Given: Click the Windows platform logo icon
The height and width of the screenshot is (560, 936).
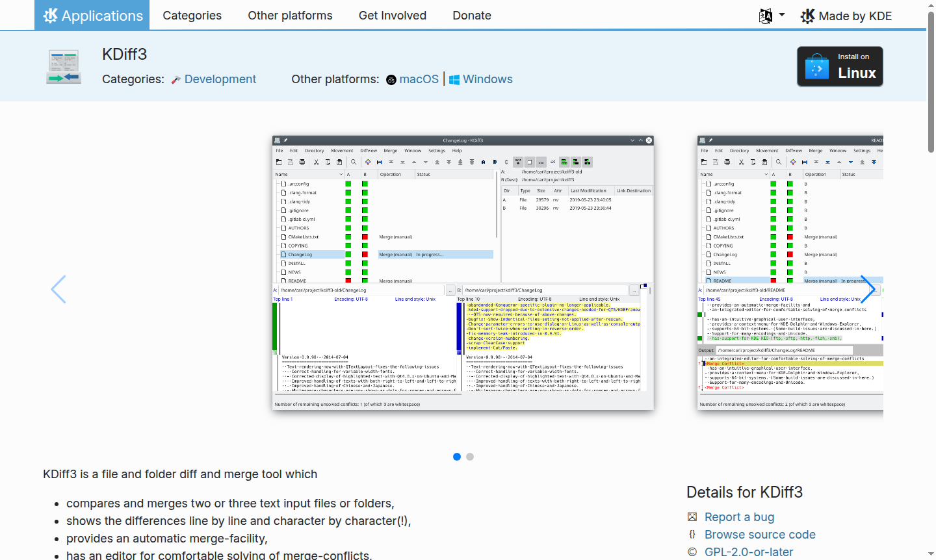Looking at the screenshot, I should [x=454, y=80].
